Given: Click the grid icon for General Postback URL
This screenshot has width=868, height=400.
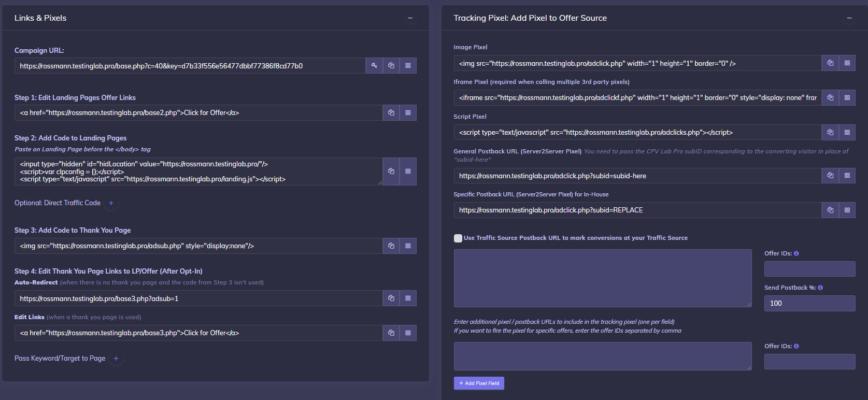Looking at the screenshot, I should pyautogui.click(x=847, y=176).
